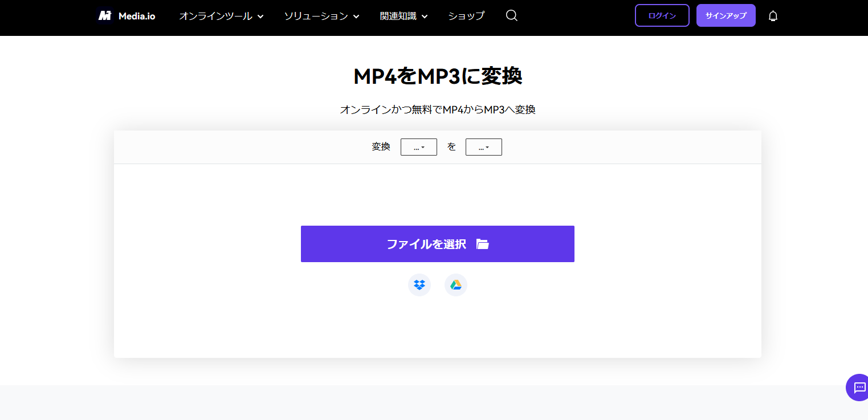This screenshot has width=868, height=420.
Task: Open the target format dropdown after を
Action: click(x=484, y=147)
